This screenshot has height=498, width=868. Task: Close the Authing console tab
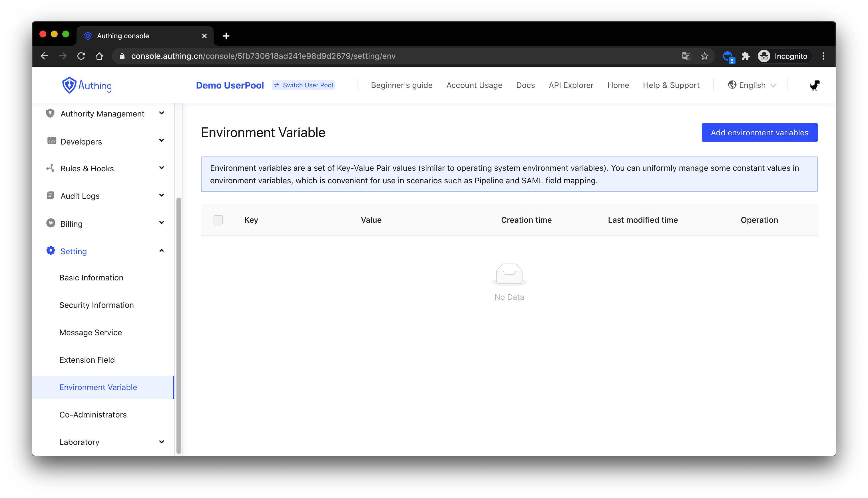[204, 36]
